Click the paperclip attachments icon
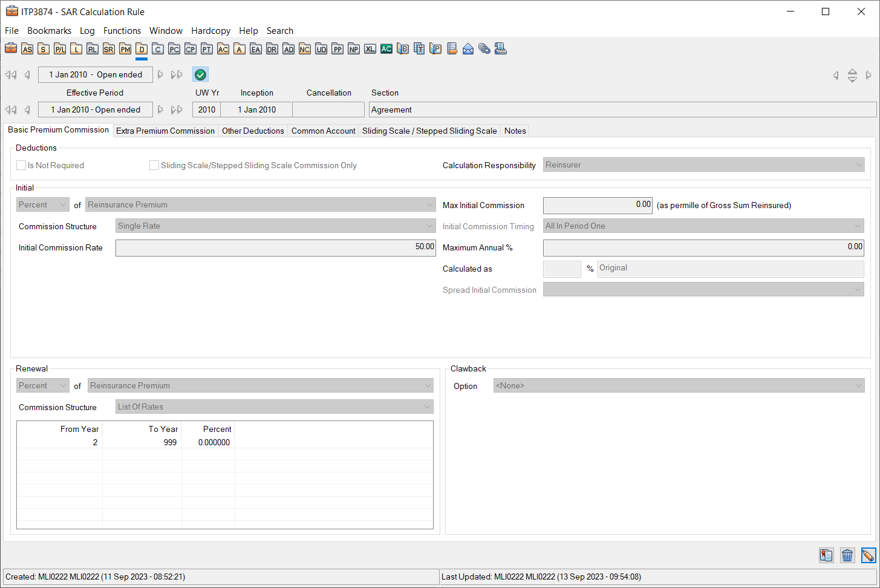880x588 pixels. [x=484, y=49]
